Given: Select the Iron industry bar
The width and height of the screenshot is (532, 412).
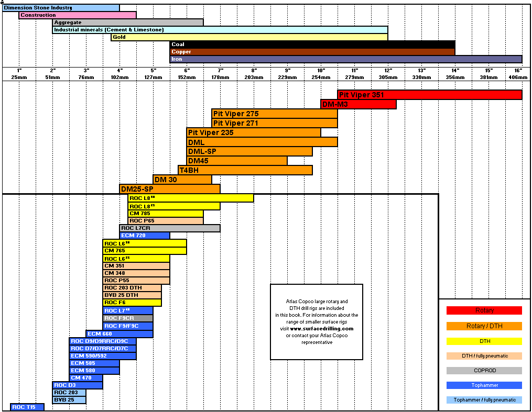Looking at the screenshot, I should click(x=346, y=59).
